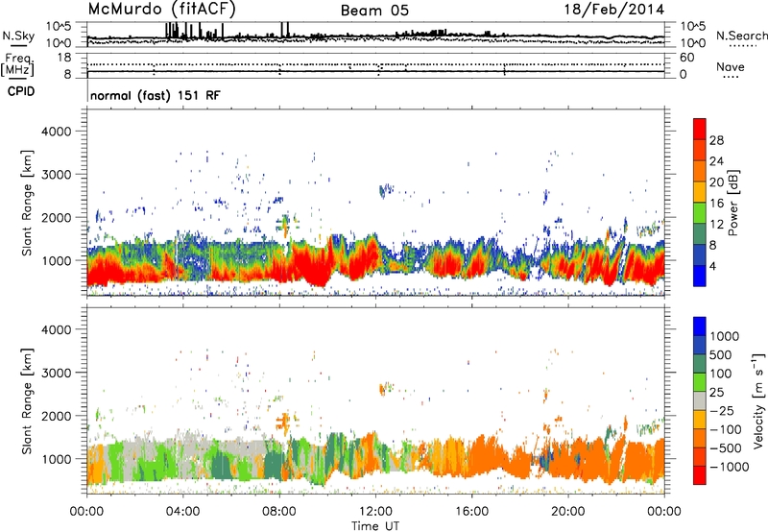Viewport: 768px width, 532px height.
Task: Click the Velocity [m s-1] colorbar title
Action: (758, 400)
